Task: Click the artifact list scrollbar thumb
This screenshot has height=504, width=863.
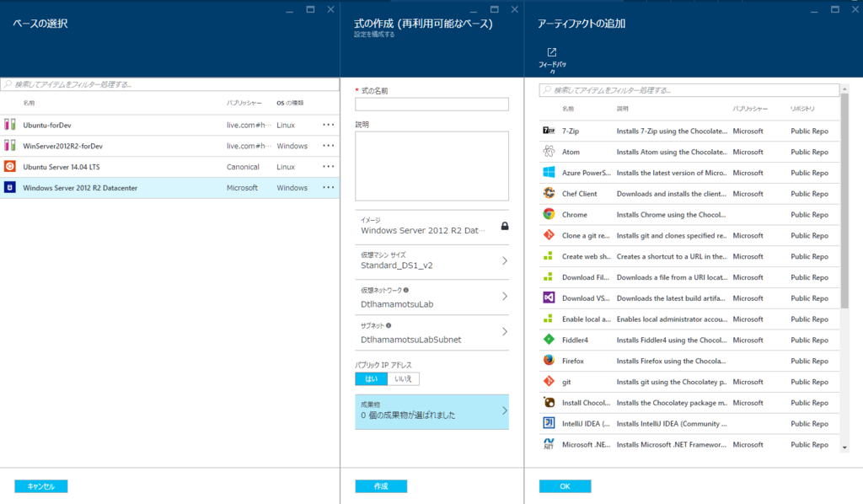Action: click(844, 201)
